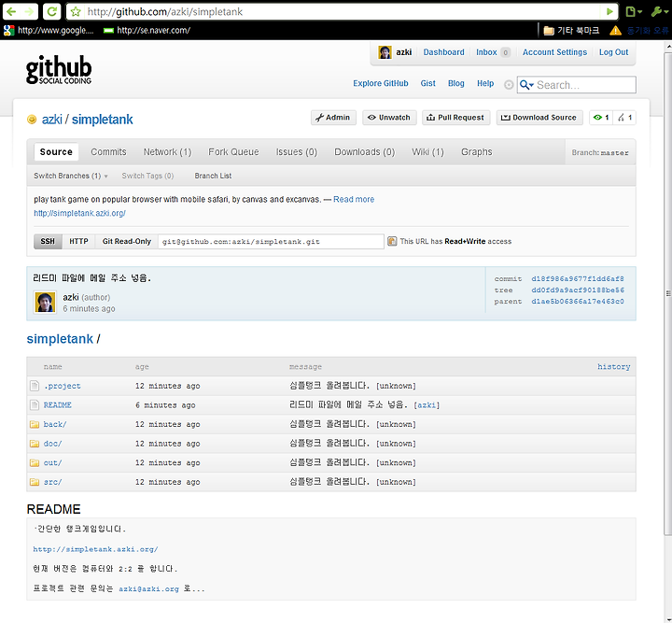This screenshot has width=672, height=623.
Task: Click the doc/ folder icon
Action: click(x=35, y=444)
